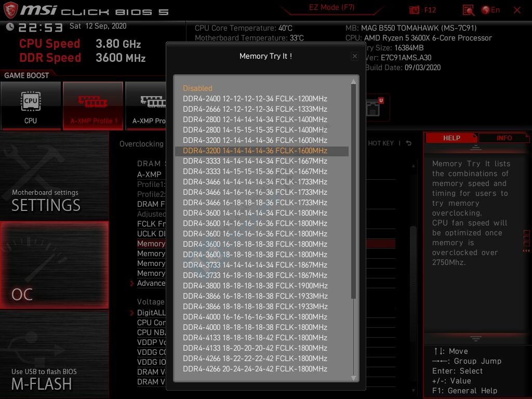Pick DDR4-3600 18-18-18-18-38 FCLK-1800MHz
The width and height of the screenshot is (532, 399).
262,255
